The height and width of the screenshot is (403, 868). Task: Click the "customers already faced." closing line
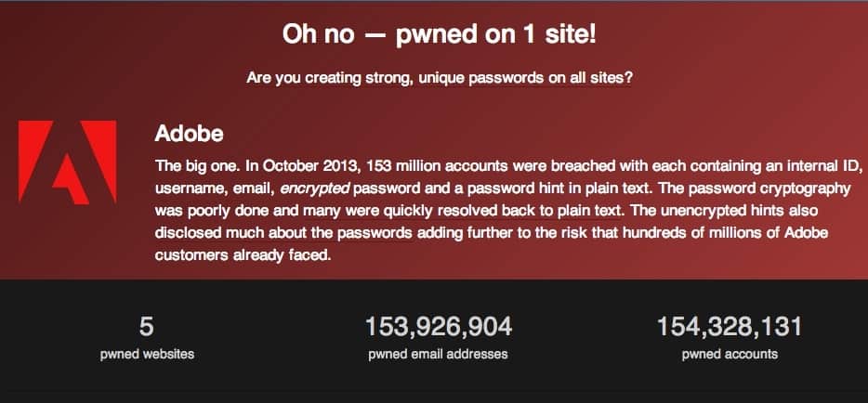pyautogui.click(x=243, y=255)
